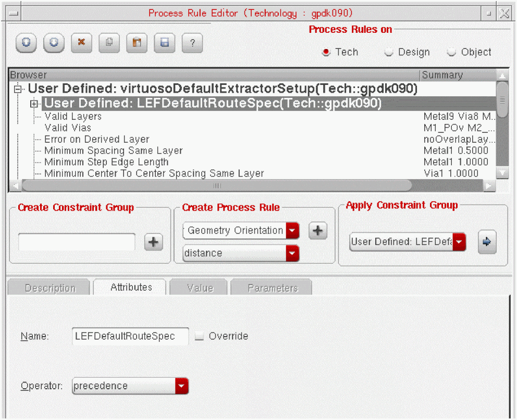Select the Minimum Spacing Same Layer row

(114, 151)
